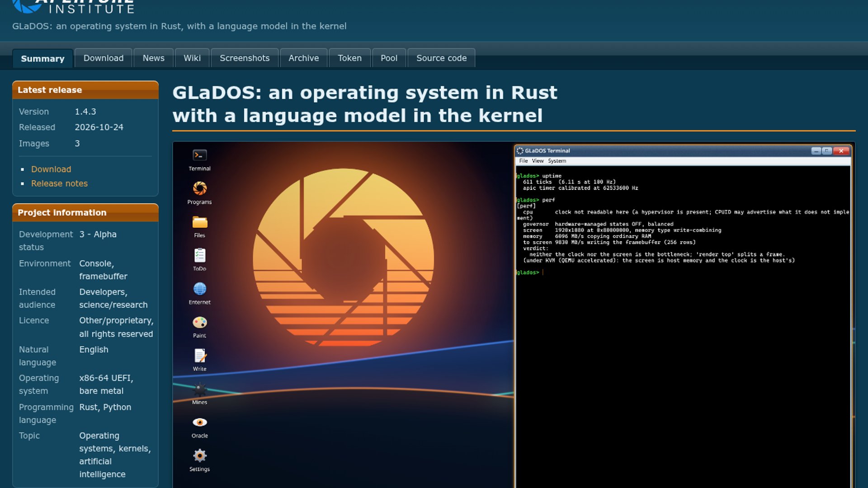Open the Pool tab
868x488 pixels.
[389, 58]
